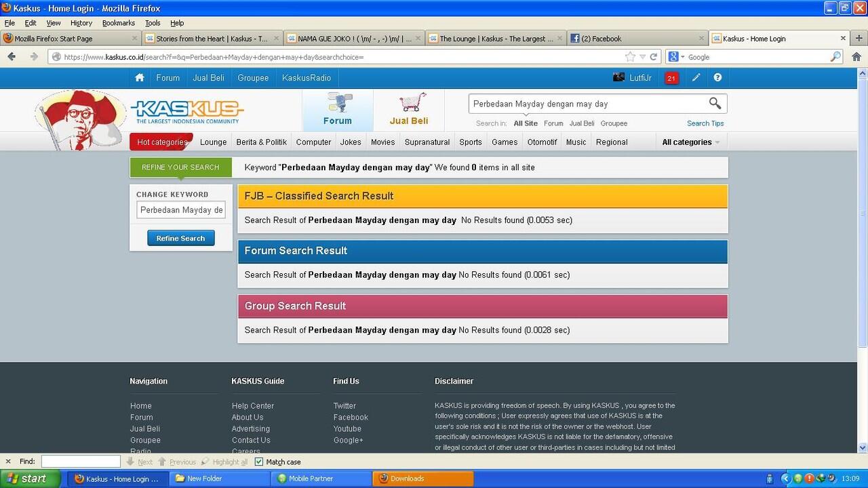868x488 pixels.
Task: Open the Mobile Partner taskbar item
Action: [x=321, y=479]
